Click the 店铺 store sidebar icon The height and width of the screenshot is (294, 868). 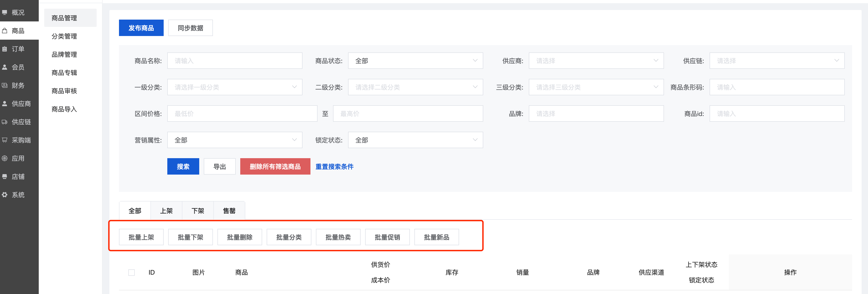[x=5, y=176]
